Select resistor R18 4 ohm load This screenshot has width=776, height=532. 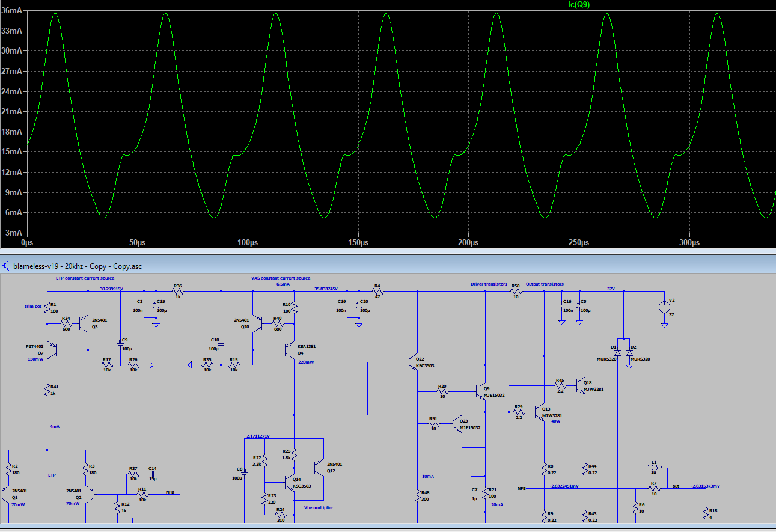(705, 514)
